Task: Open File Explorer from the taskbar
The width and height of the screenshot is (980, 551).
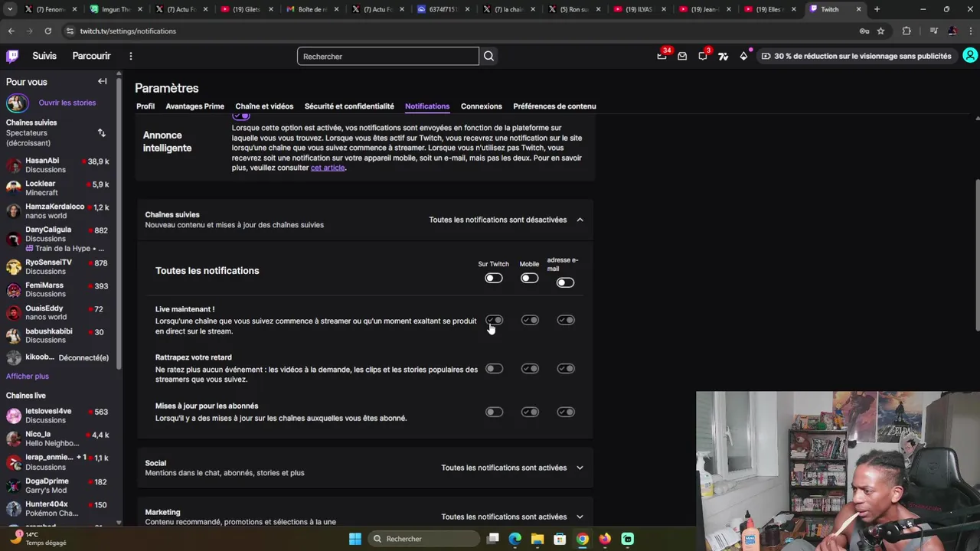Action: point(537,539)
